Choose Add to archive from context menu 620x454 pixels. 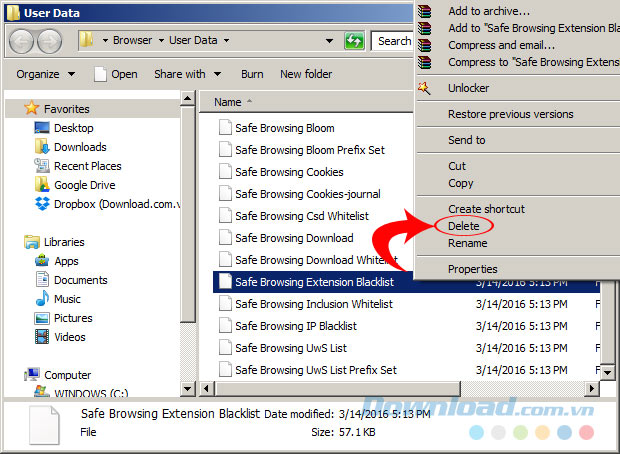(489, 11)
